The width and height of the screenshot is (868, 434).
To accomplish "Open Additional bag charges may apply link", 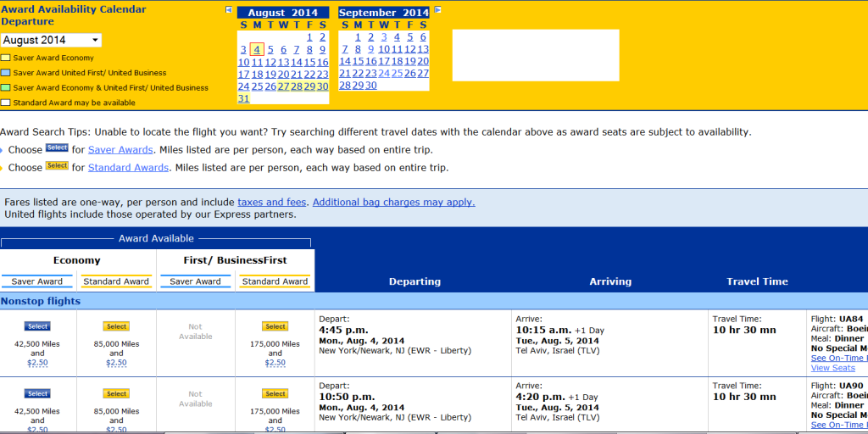I will click(393, 203).
